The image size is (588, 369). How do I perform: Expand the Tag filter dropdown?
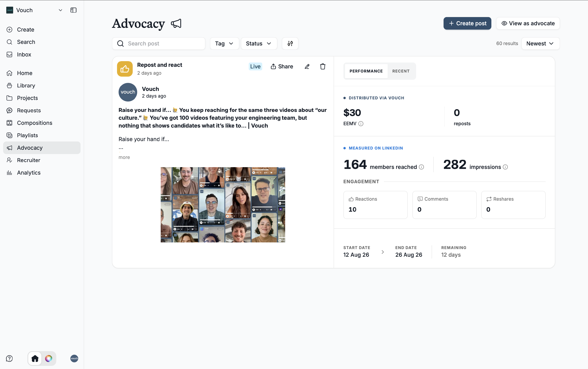click(x=224, y=44)
